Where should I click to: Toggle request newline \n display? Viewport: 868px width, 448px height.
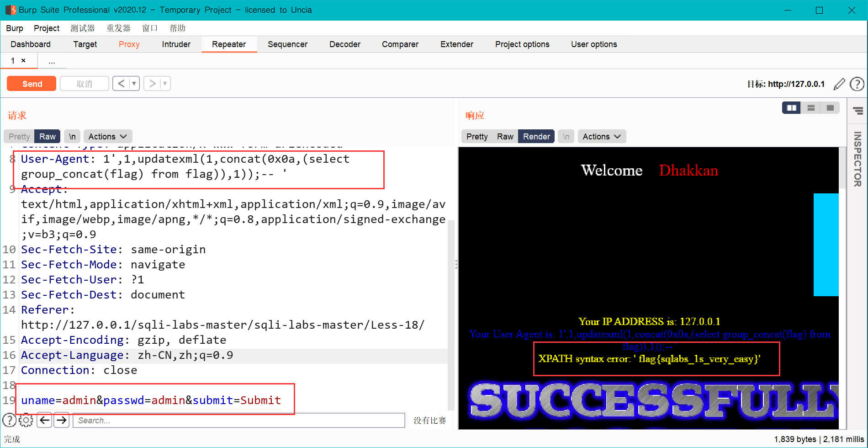click(x=72, y=137)
